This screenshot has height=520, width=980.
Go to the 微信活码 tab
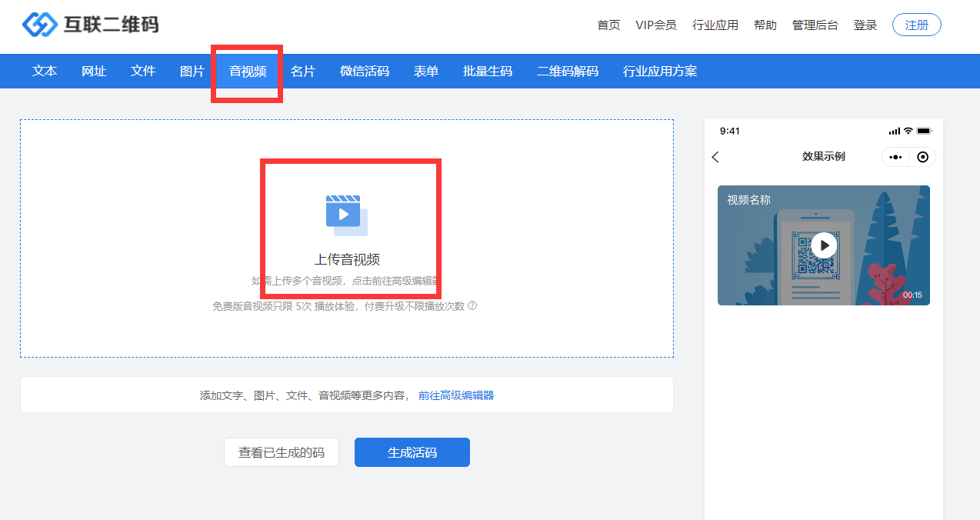[365, 72]
